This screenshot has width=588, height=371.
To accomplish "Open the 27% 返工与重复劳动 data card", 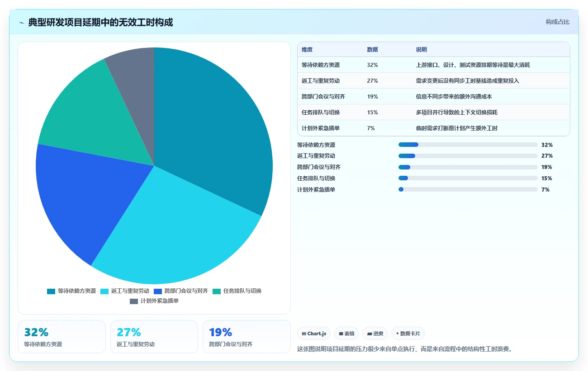I will click(x=154, y=337).
